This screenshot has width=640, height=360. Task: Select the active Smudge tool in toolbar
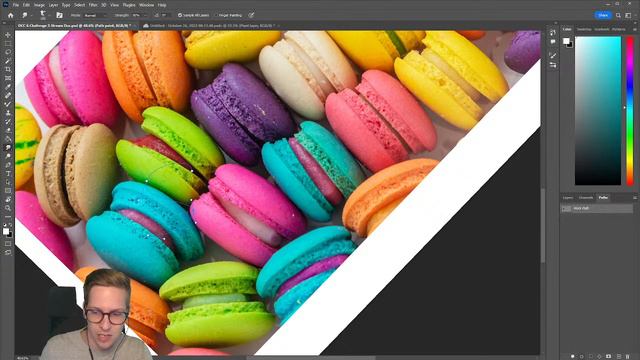(x=8, y=147)
